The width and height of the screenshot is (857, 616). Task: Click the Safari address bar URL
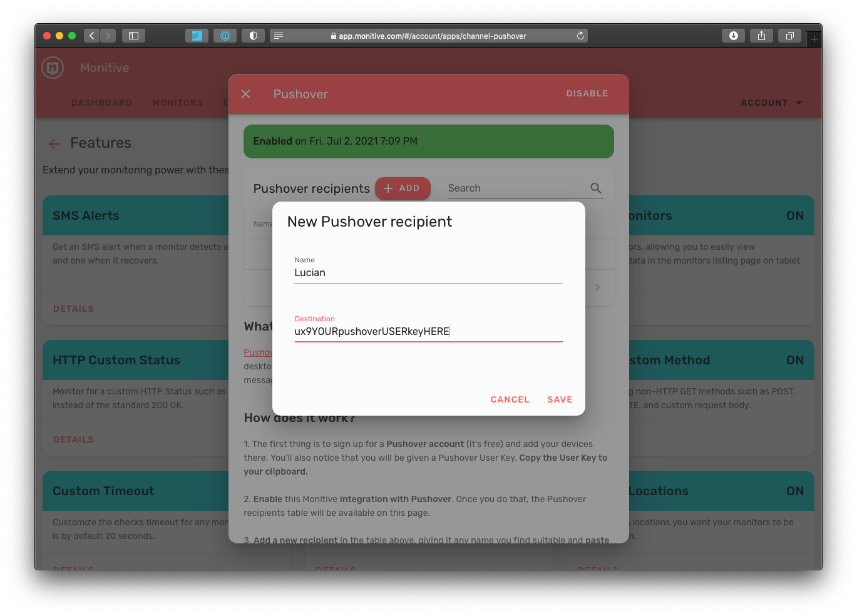tap(432, 36)
